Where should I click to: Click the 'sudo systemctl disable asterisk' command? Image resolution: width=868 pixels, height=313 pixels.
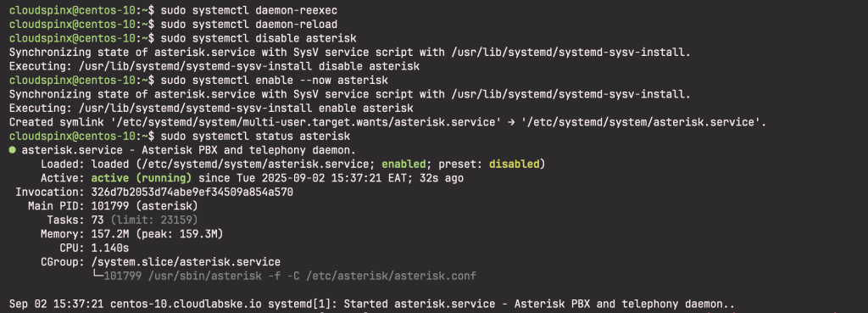[x=259, y=39]
